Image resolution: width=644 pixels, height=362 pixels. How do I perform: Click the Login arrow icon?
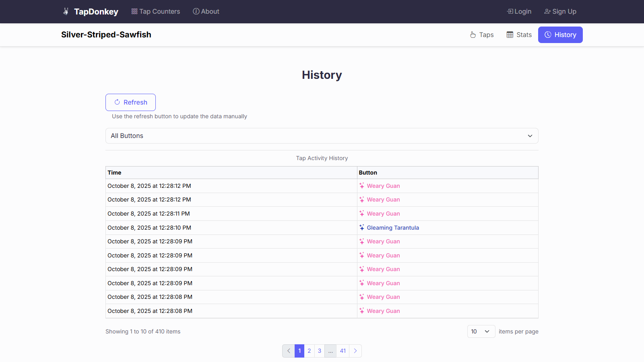click(510, 11)
